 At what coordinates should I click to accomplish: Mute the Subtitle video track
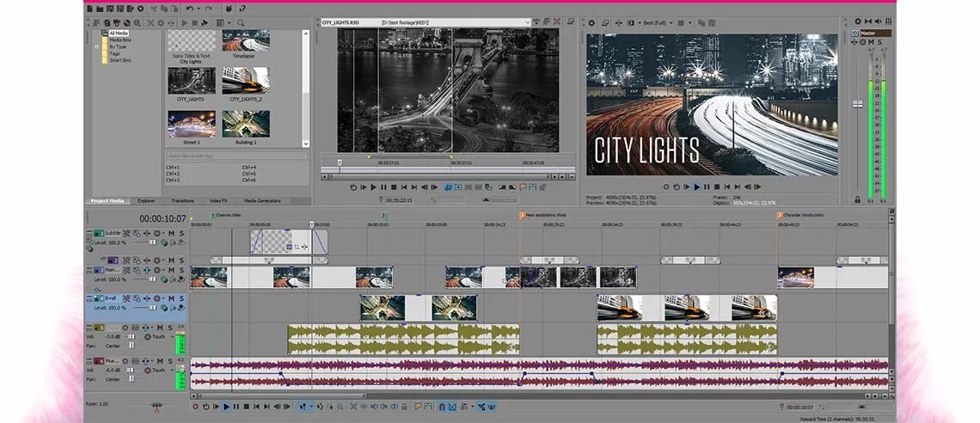[x=171, y=233]
